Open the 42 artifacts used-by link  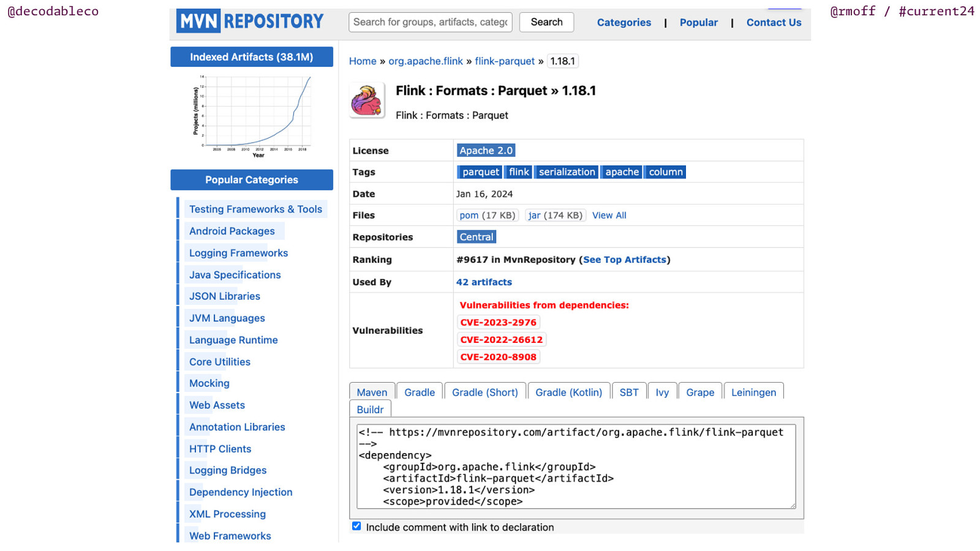tap(484, 282)
